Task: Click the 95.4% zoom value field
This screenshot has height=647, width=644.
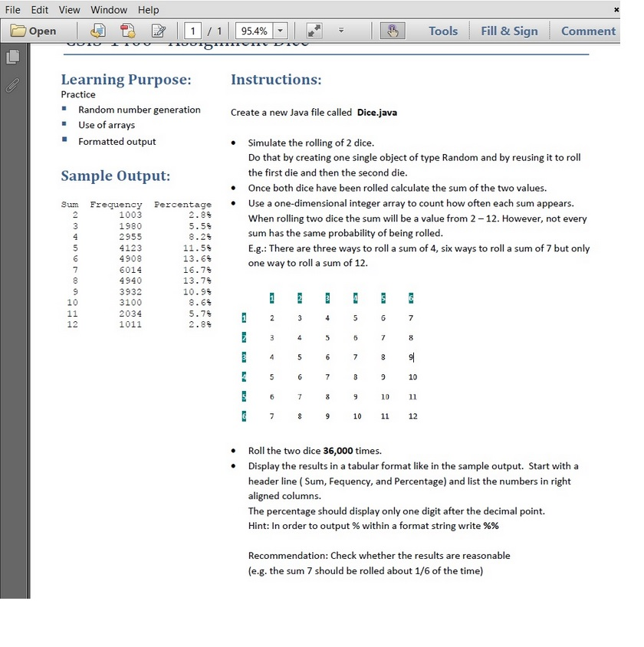Action: tap(254, 31)
